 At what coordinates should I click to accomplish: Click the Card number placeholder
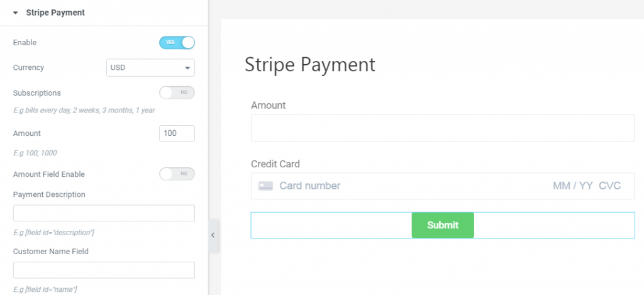(310, 186)
